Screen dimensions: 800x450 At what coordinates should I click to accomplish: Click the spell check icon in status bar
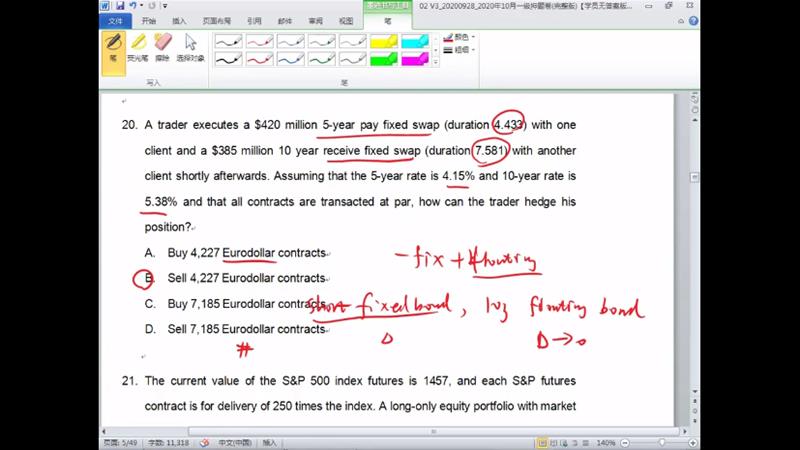(x=203, y=442)
